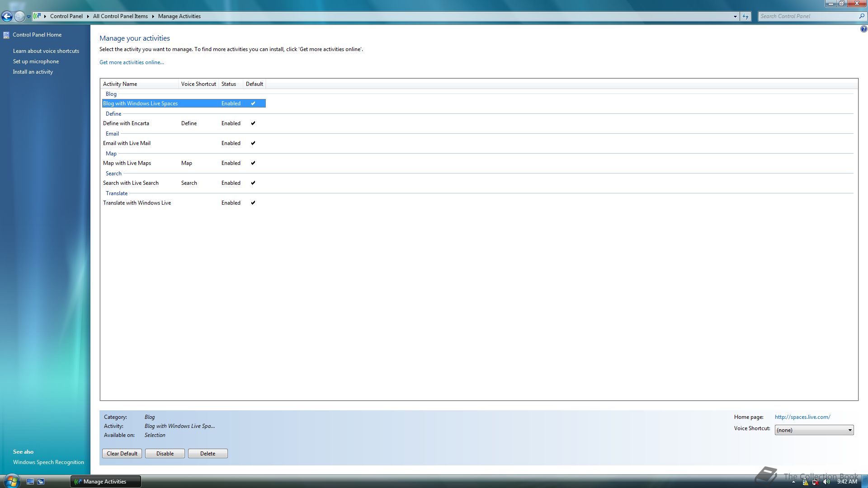Image resolution: width=868 pixels, height=488 pixels.
Task: Activate Manage Activities taskbar button
Action: [106, 482]
